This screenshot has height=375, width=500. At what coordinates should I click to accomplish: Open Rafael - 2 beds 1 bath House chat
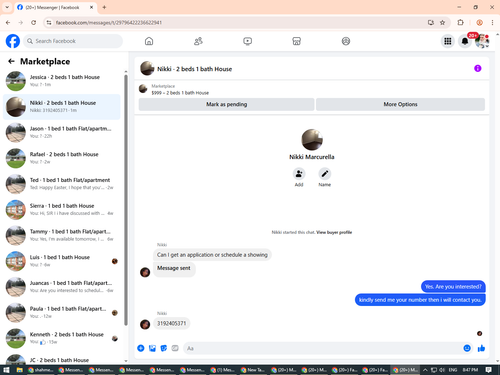tap(62, 158)
